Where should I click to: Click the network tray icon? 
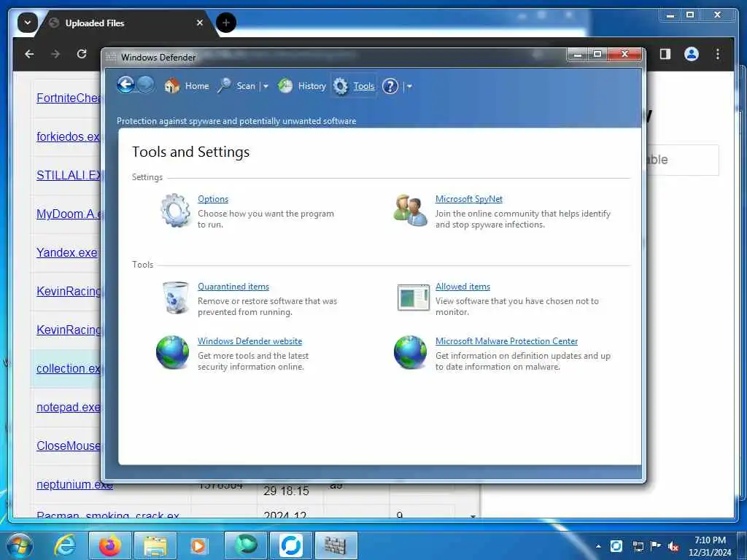[638, 546]
